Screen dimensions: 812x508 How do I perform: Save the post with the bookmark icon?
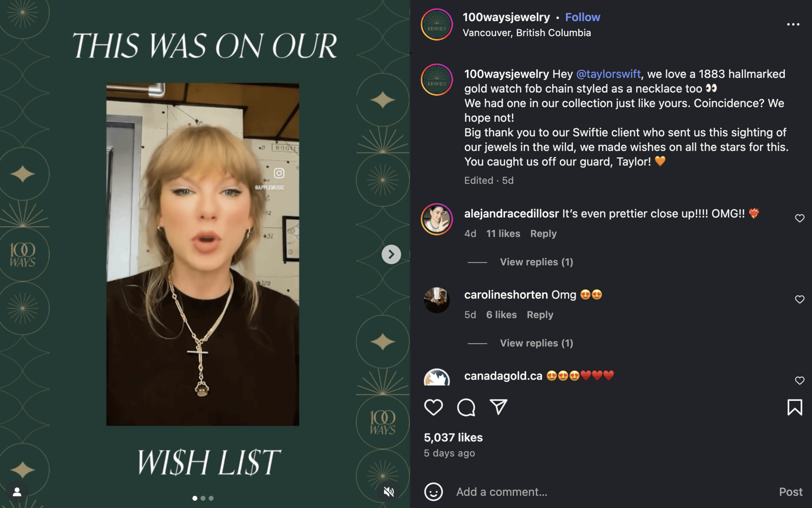[795, 407]
